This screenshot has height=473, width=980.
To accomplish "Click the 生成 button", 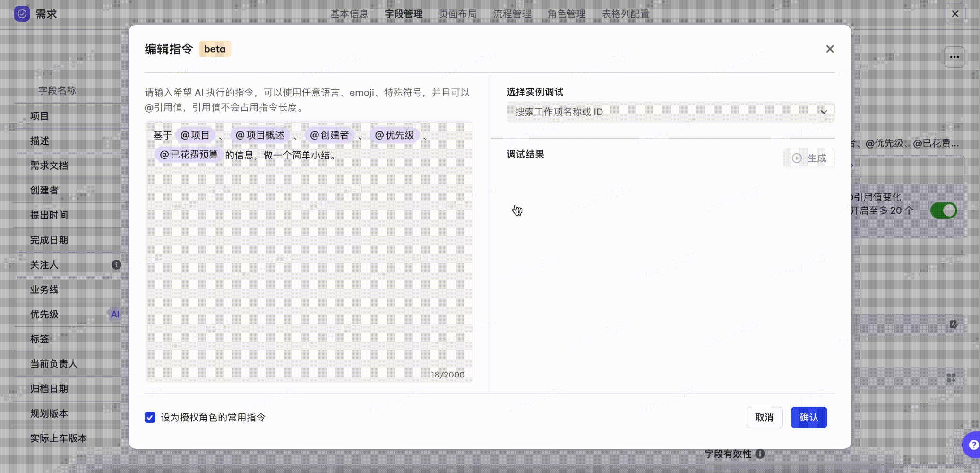I will [809, 158].
